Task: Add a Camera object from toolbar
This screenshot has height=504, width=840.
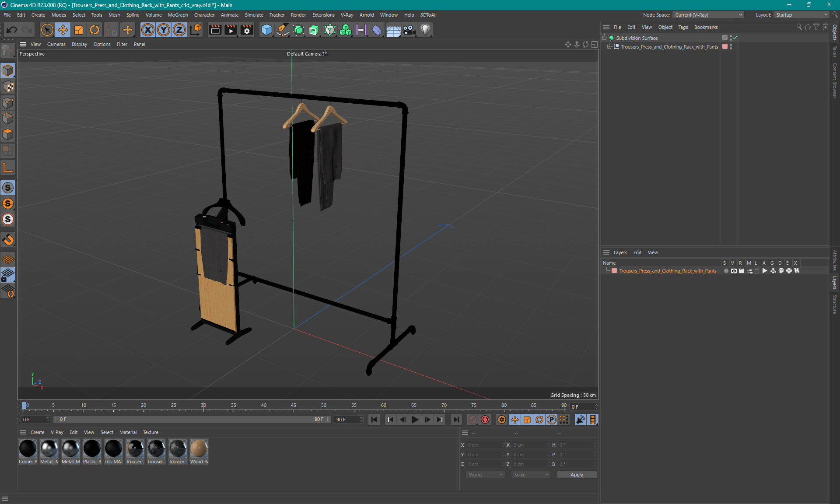Action: coord(409,30)
